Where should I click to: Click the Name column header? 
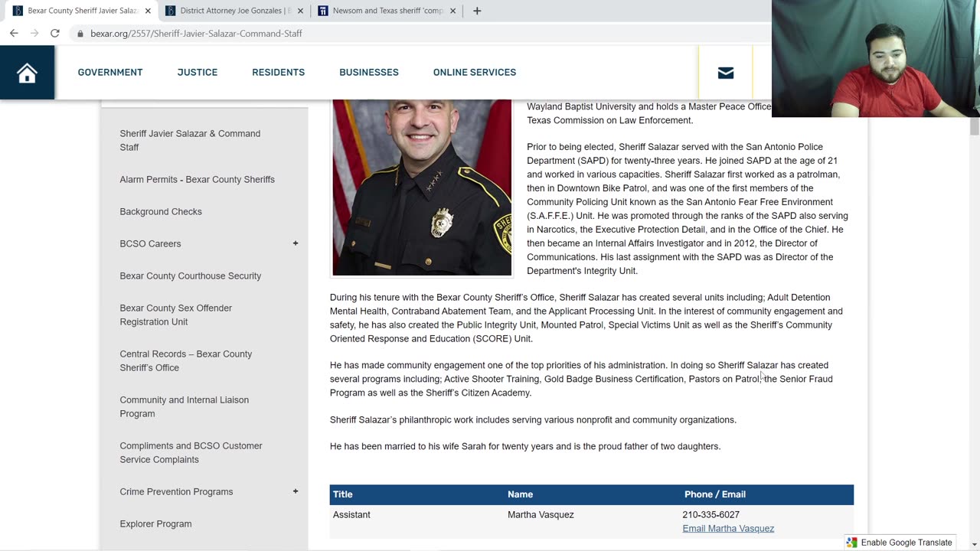[520, 494]
